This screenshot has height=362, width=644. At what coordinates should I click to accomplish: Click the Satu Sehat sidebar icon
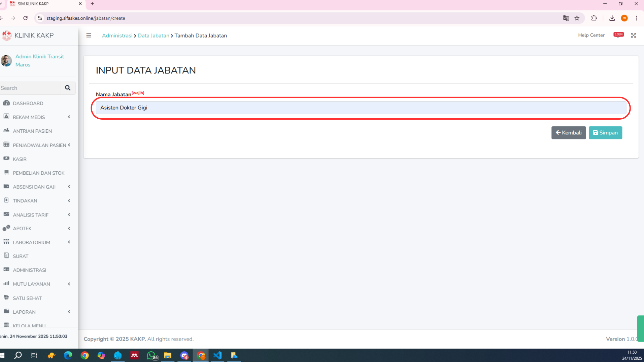[6, 297]
